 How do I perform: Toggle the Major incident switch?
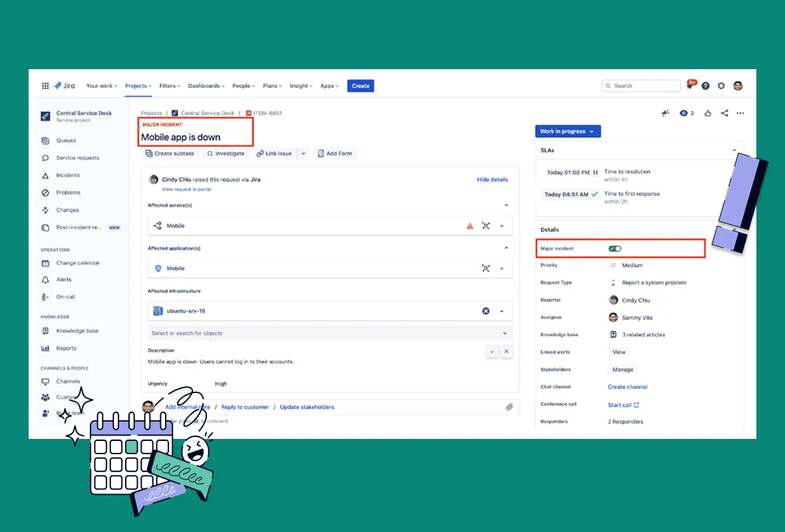(x=615, y=249)
